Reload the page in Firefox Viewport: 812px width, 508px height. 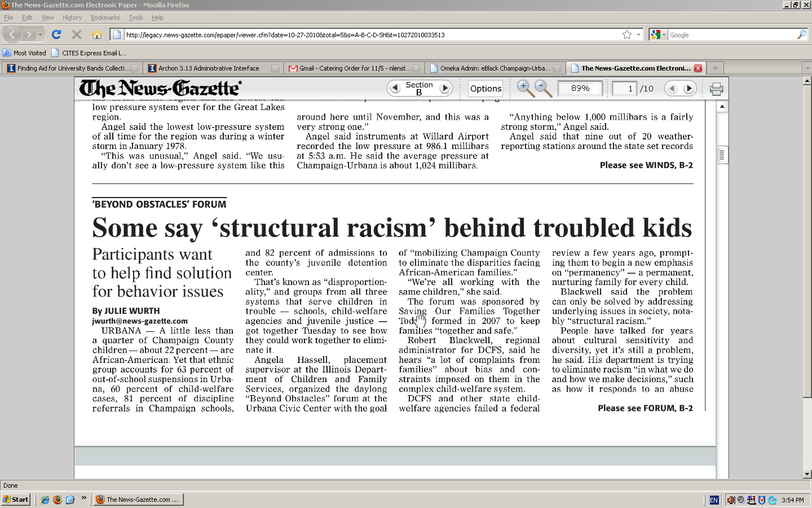click(x=56, y=34)
